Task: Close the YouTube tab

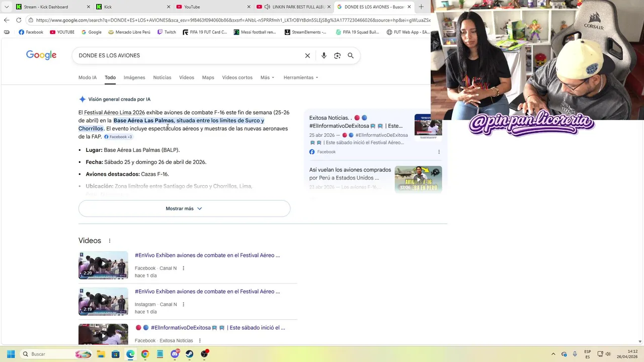Action: pos(249,7)
